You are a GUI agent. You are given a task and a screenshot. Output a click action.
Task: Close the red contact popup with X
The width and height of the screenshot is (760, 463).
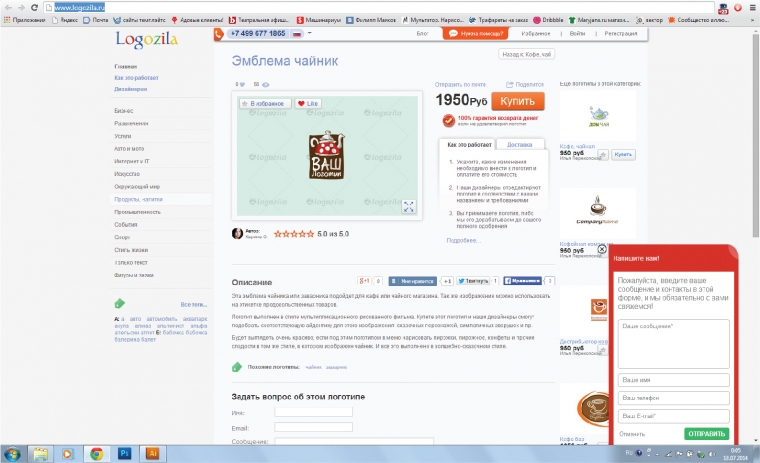pyautogui.click(x=602, y=249)
